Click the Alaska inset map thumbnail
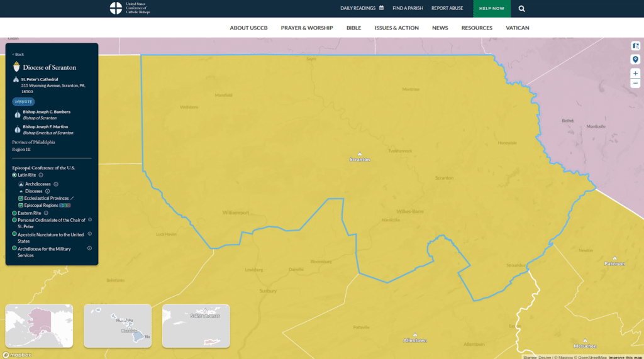Viewport: 644px width, 359px height. (x=39, y=326)
